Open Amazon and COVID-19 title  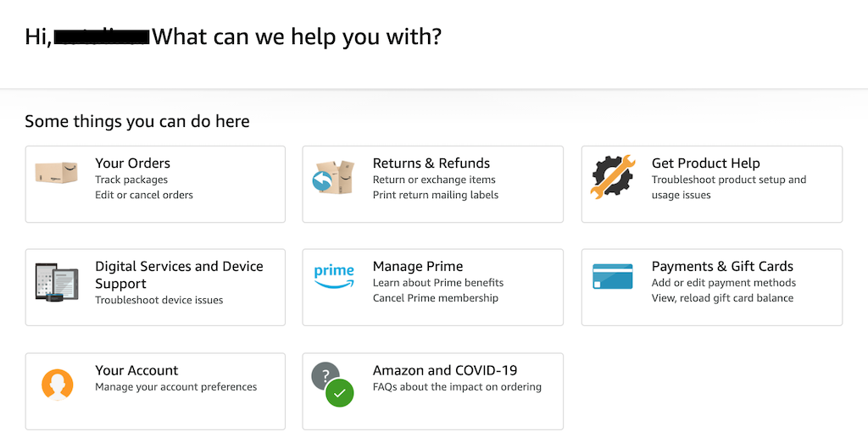click(x=445, y=370)
